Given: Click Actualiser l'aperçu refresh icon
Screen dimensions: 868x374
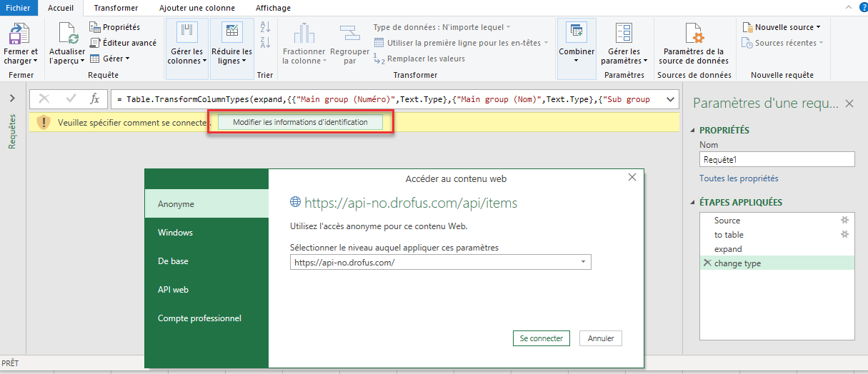Looking at the screenshot, I should tap(67, 34).
